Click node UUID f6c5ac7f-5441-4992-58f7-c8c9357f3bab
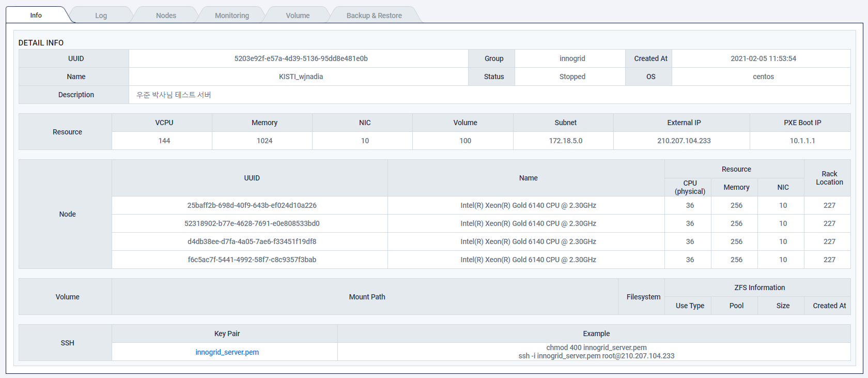 click(252, 260)
